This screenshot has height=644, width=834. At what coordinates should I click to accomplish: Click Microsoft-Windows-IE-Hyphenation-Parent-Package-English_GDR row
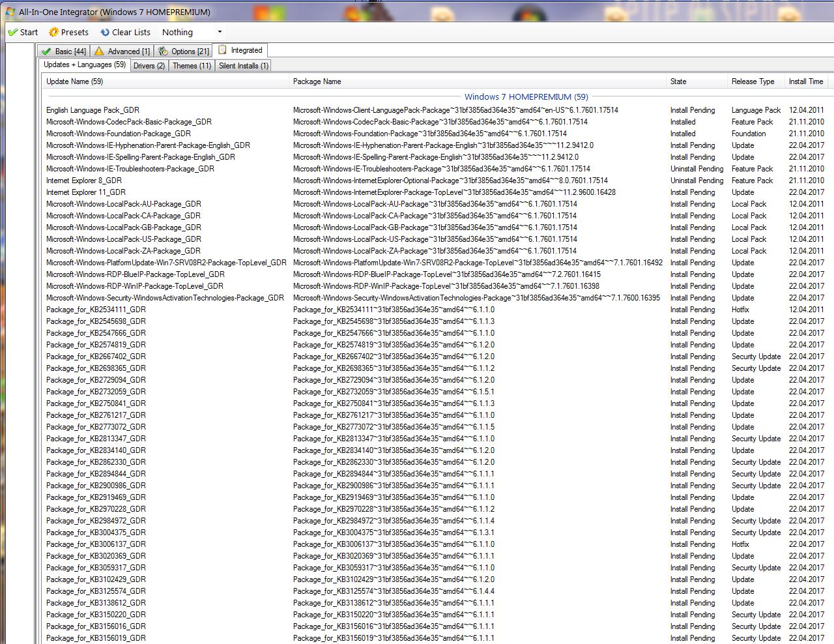point(435,145)
